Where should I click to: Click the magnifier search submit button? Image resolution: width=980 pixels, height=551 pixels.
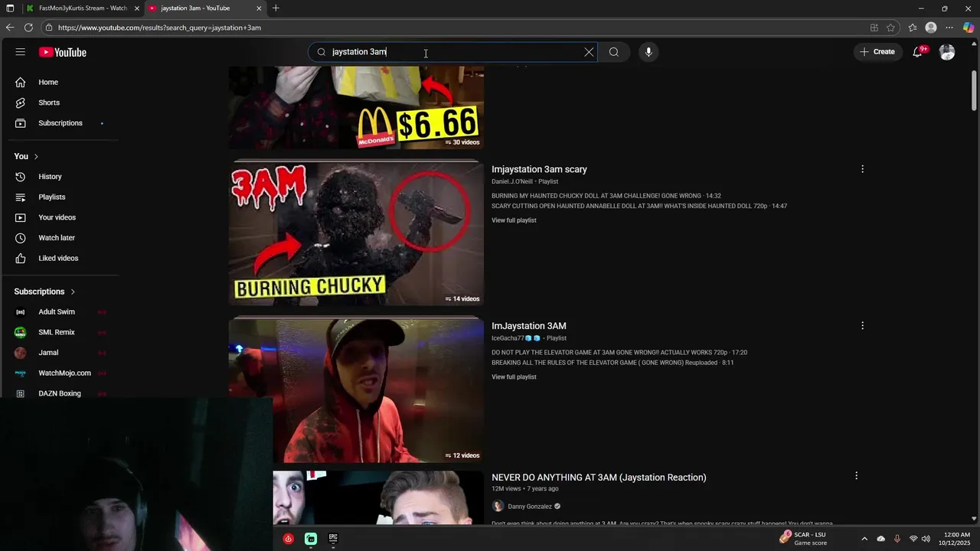point(614,52)
